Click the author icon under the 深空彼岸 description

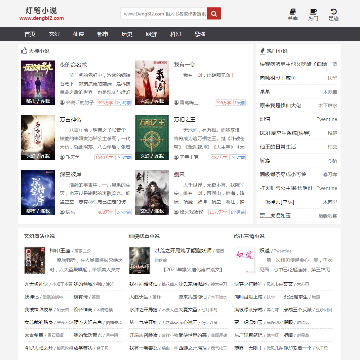click(62, 212)
